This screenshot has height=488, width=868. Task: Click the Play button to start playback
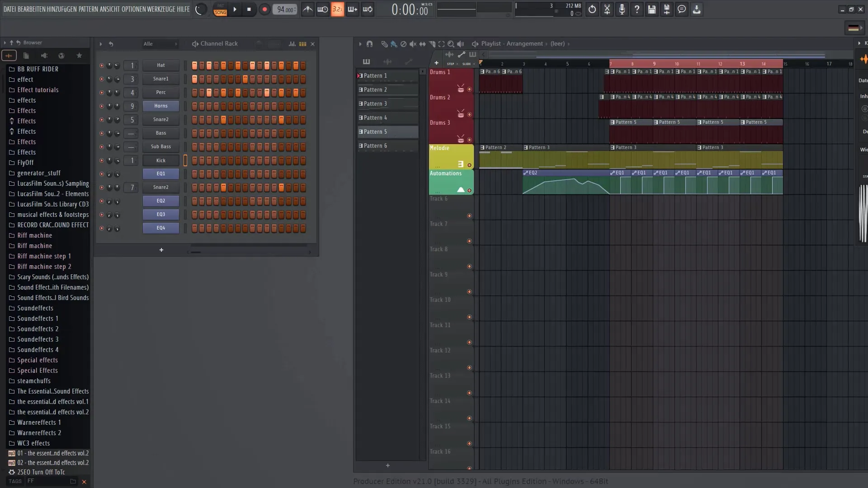click(x=234, y=9)
